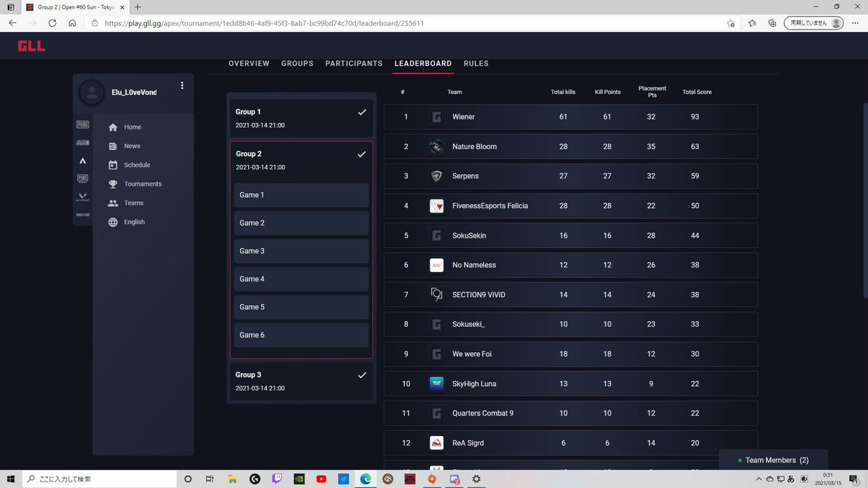Open the browser profile sync button

tap(814, 23)
